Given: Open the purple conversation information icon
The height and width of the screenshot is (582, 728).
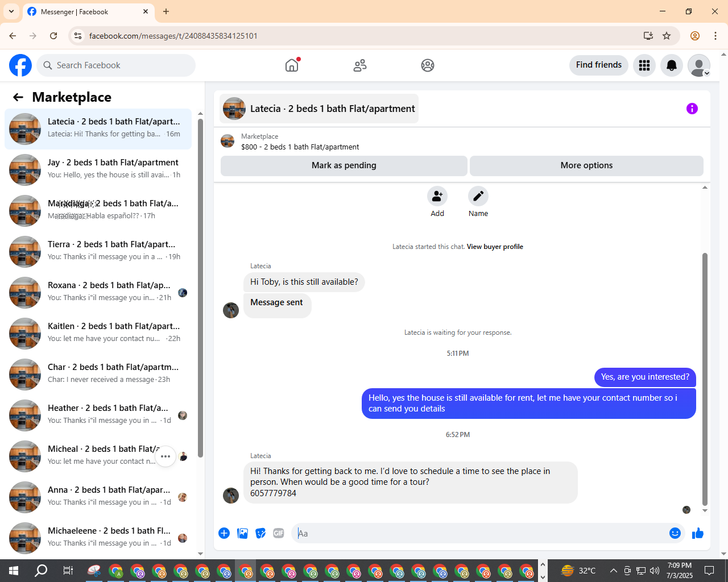Looking at the screenshot, I should [692, 109].
